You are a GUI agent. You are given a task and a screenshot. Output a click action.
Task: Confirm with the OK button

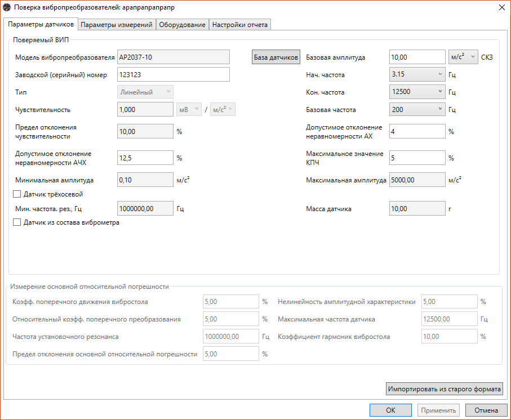pyautogui.click(x=390, y=410)
